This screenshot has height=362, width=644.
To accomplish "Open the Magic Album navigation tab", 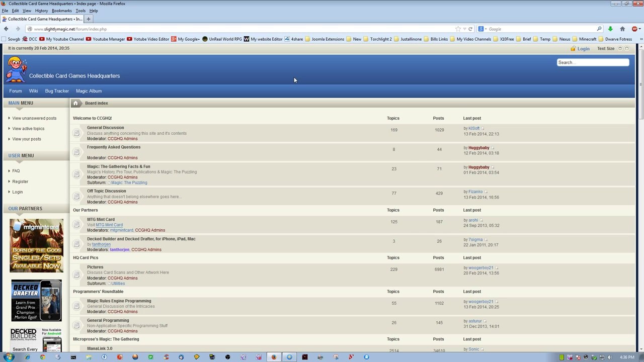I will coord(89,91).
